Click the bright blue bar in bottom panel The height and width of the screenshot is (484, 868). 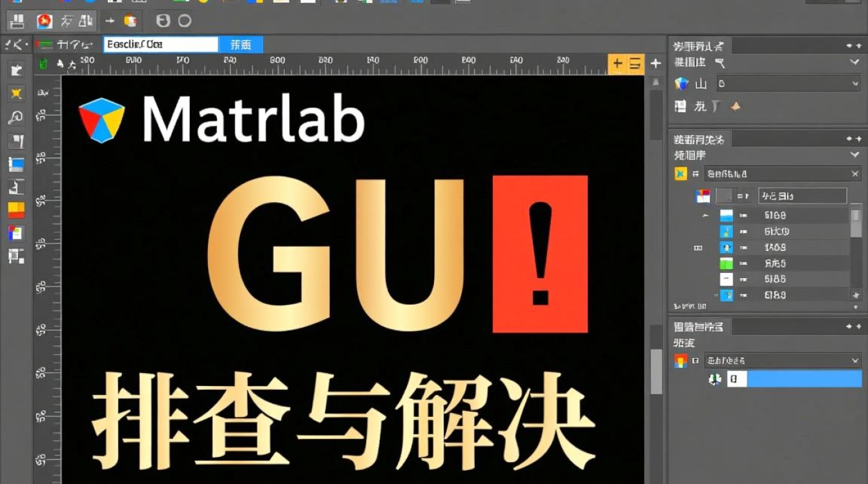[x=804, y=379]
